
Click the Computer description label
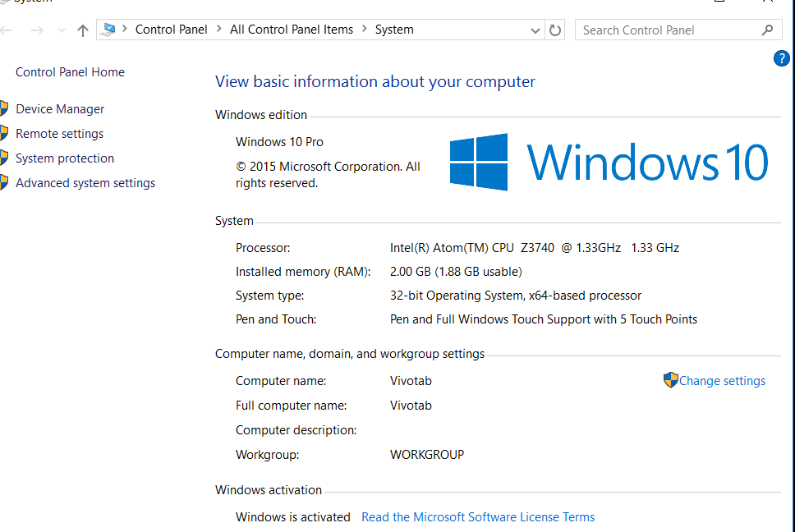[296, 430]
